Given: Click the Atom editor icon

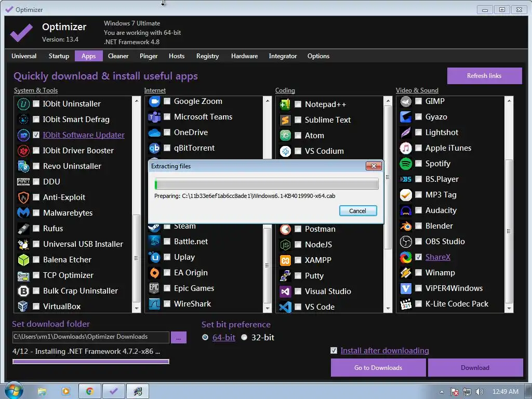Looking at the screenshot, I should point(285,136).
